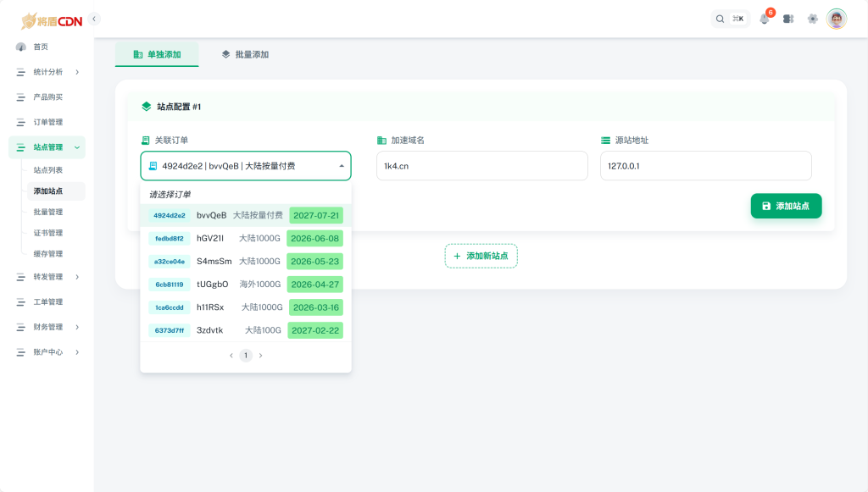The image size is (868, 492).
Task: Select order fedbd8f2 hGV21I from list
Action: point(245,238)
